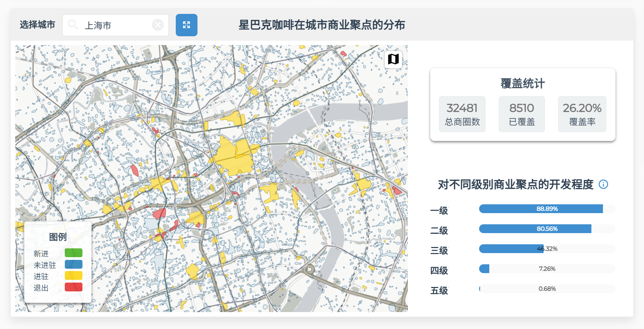The width and height of the screenshot is (644, 329).
Task: Clear the city search field with X icon
Action: coord(158,25)
